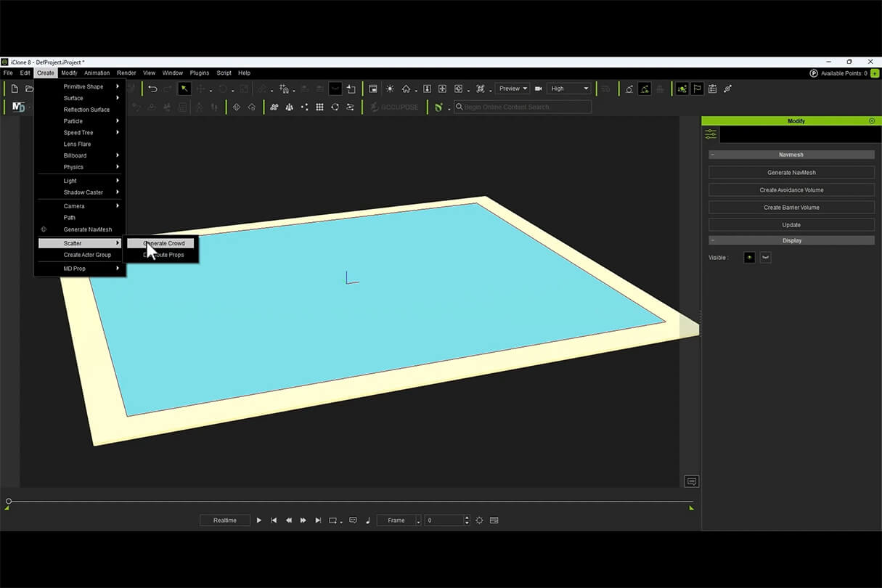Toggle the second Visible display button

tap(765, 258)
